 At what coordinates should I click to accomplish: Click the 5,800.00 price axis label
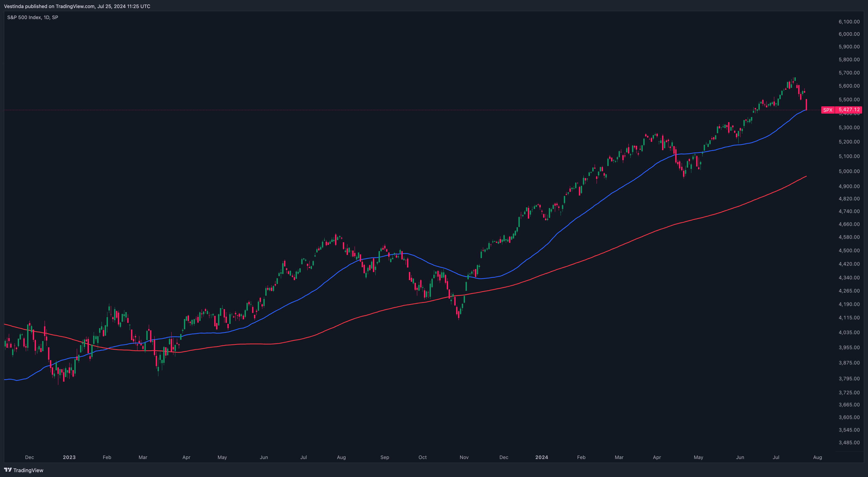849,59
